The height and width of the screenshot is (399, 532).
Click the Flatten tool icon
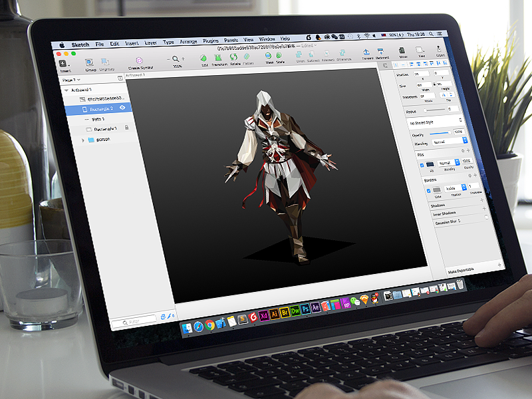pos(247,57)
